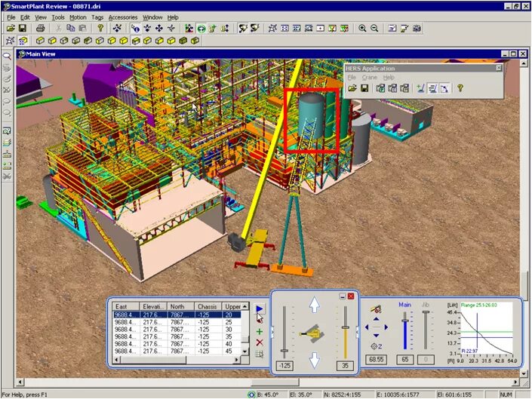Open the File menu in SmartPlant Review
This screenshot has height=399, width=532.
[x=11, y=17]
